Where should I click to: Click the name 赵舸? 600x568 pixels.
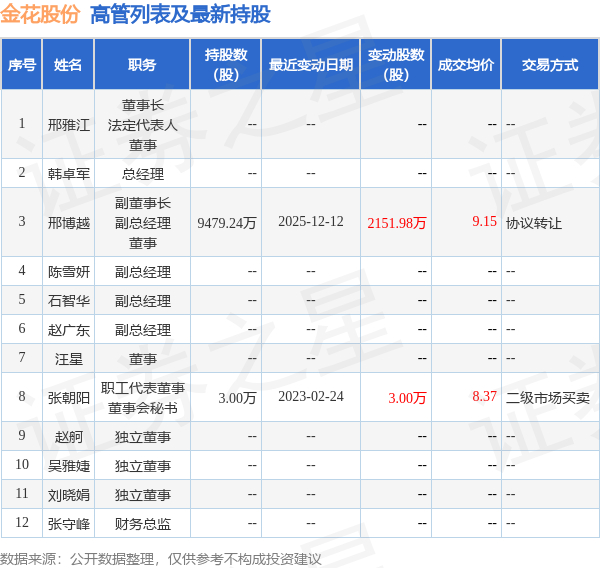pos(68,437)
